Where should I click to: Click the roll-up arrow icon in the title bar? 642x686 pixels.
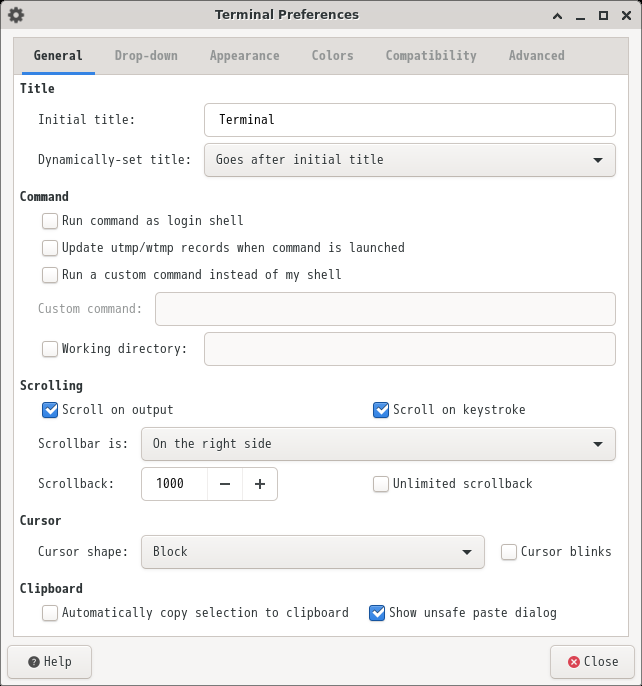(557, 16)
